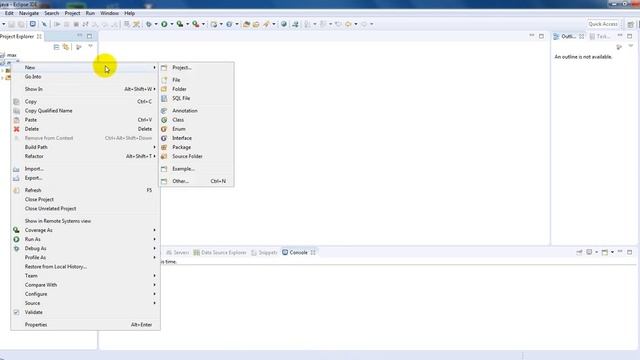Open Project Explorer view menu triangle
Viewport: 640px width, 360px height.
coord(90,47)
